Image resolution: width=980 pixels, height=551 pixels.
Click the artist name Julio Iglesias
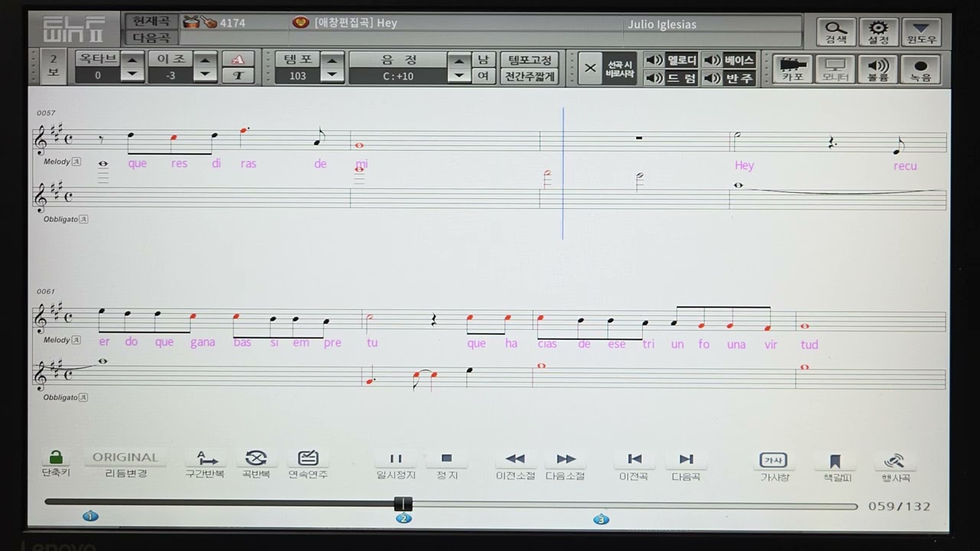[662, 24]
